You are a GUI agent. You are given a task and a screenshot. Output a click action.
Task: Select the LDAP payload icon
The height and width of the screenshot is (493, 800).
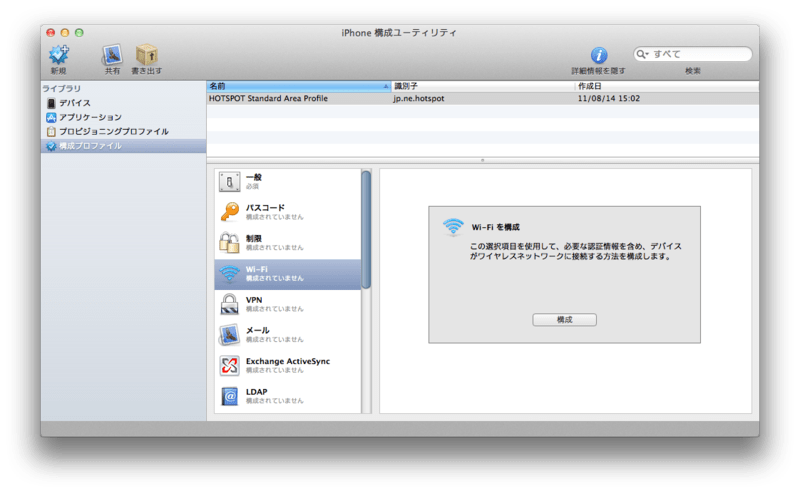(x=229, y=396)
